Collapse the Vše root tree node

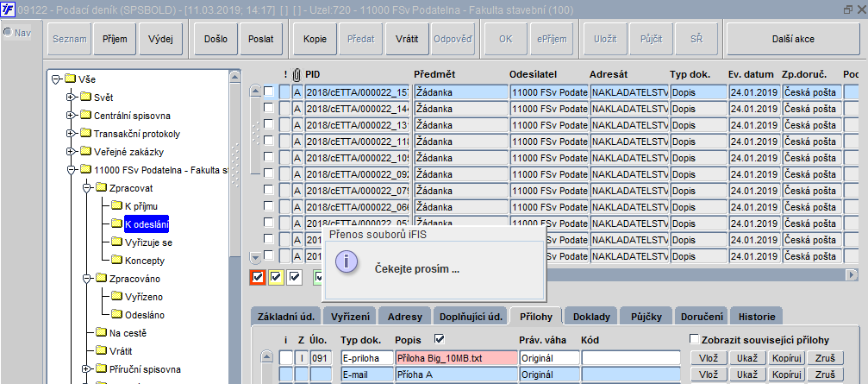tap(55, 79)
